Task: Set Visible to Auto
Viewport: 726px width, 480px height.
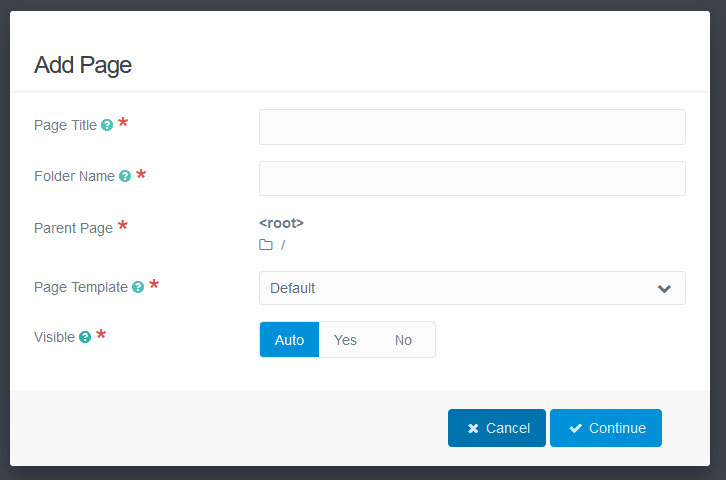Action: pyautogui.click(x=289, y=340)
